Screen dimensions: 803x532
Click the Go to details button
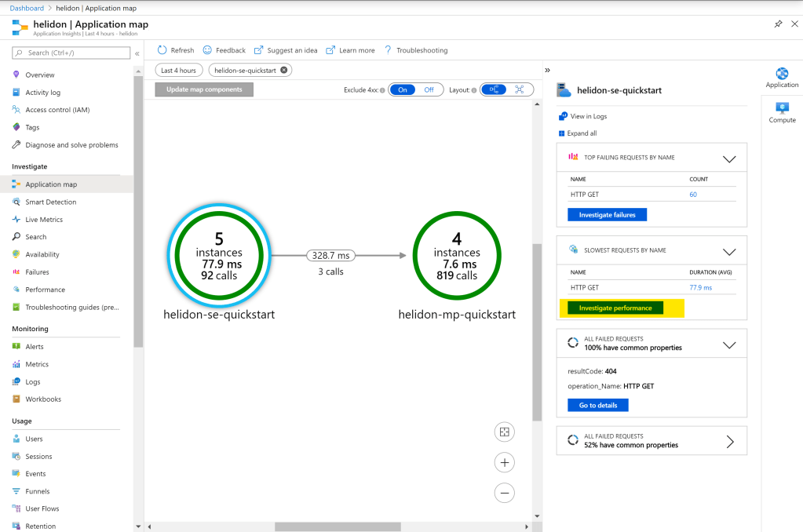598,406
